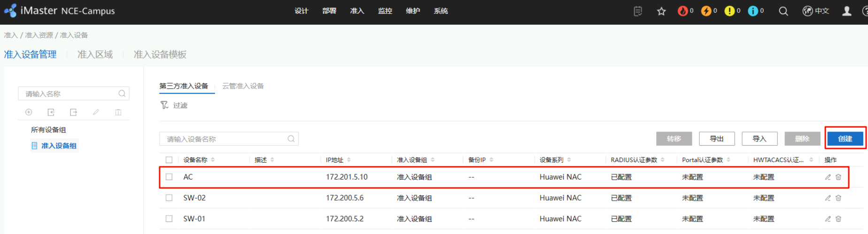
Task: Open the 监控 top menu
Action: tap(385, 11)
